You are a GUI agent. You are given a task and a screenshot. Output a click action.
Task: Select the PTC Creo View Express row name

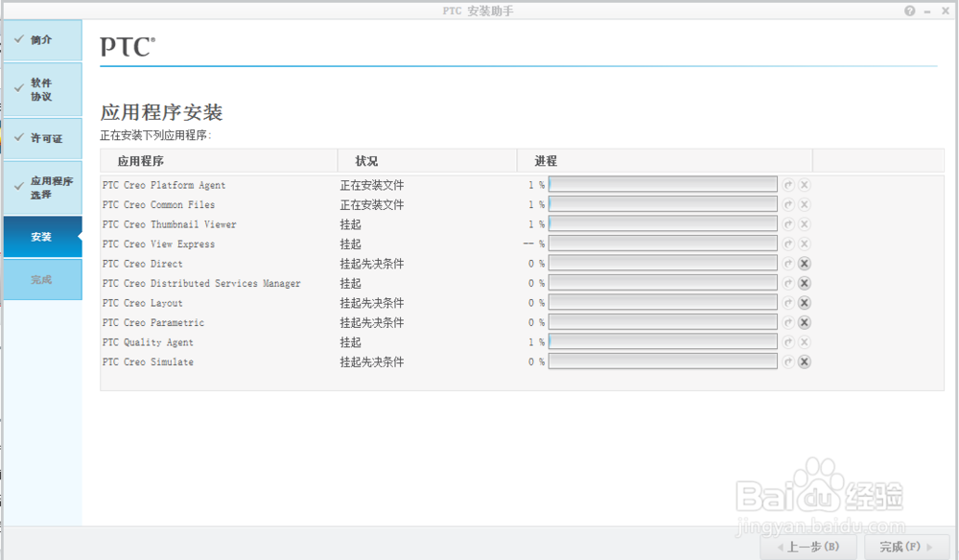(x=158, y=244)
